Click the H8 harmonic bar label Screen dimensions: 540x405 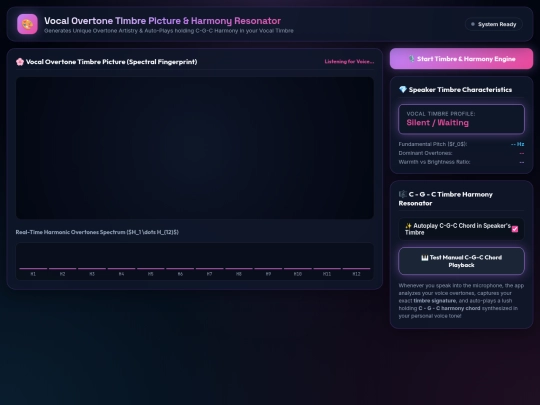[x=239, y=274]
